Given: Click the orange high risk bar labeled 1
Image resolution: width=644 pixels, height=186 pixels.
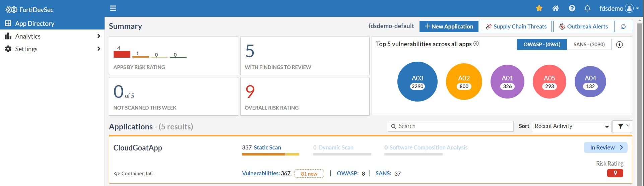Looking at the screenshot, I should pos(141,57).
